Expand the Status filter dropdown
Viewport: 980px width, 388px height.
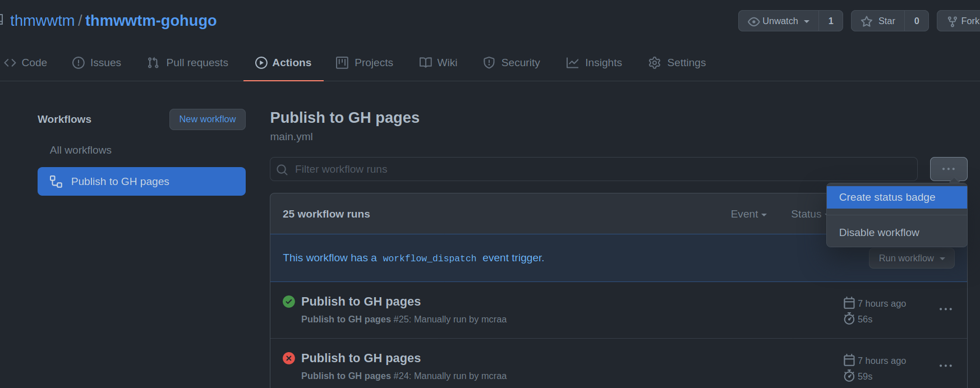(x=808, y=214)
